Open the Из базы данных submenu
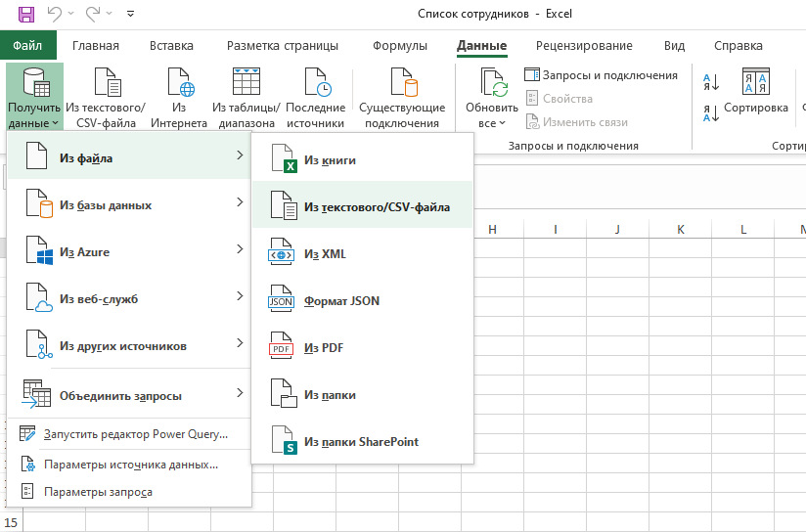 tap(129, 204)
